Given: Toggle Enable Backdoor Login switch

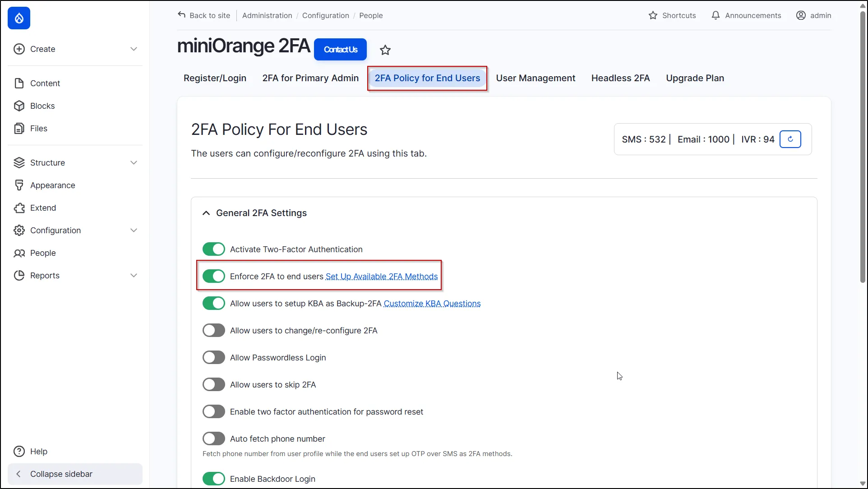Looking at the screenshot, I should (x=213, y=479).
